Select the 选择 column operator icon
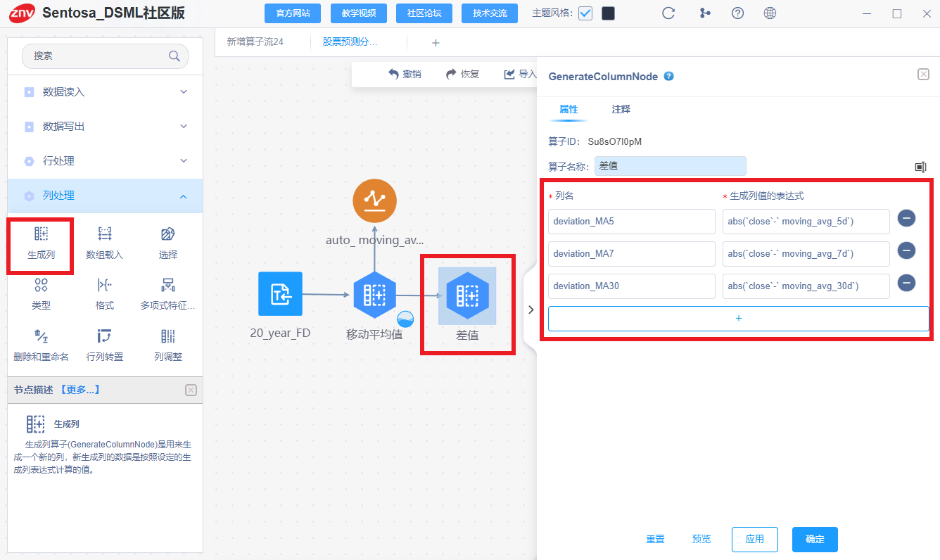940x560 pixels. (x=167, y=234)
